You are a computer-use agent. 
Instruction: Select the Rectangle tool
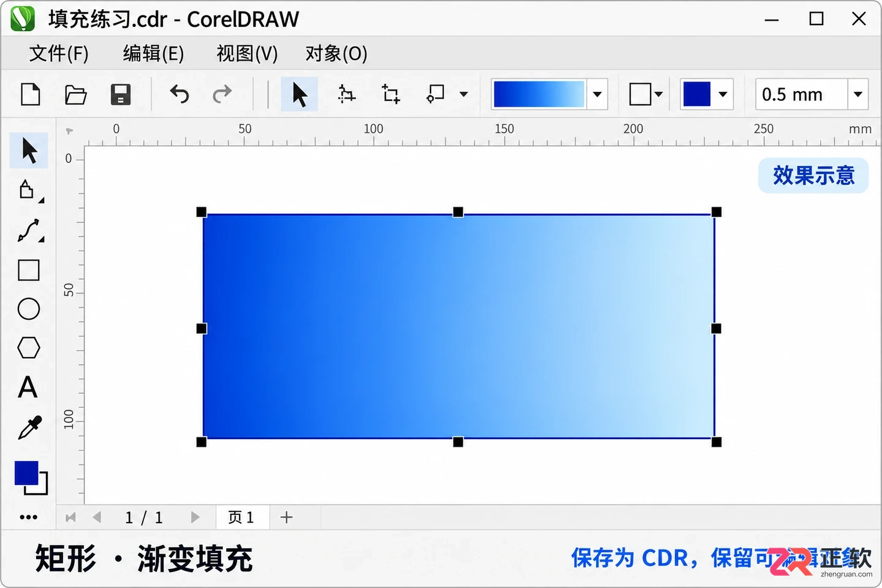(29, 270)
